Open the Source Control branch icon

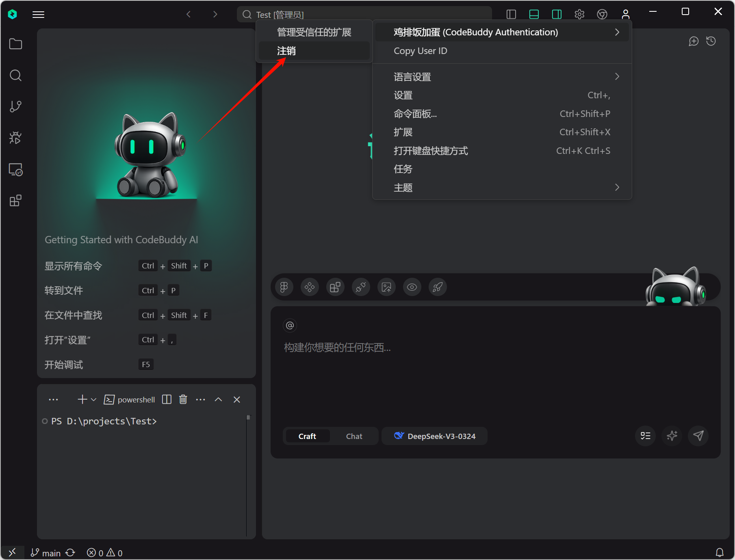[15, 106]
